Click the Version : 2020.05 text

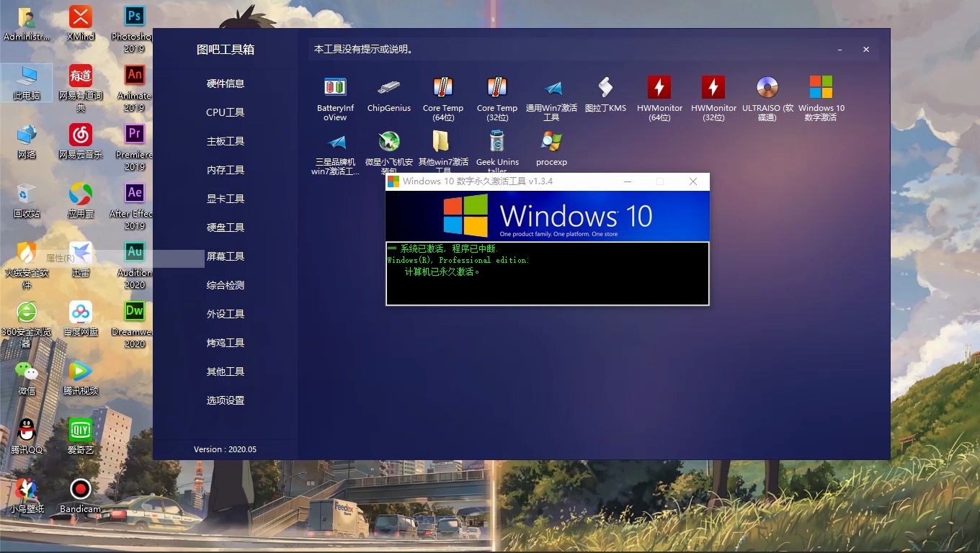[x=225, y=449]
